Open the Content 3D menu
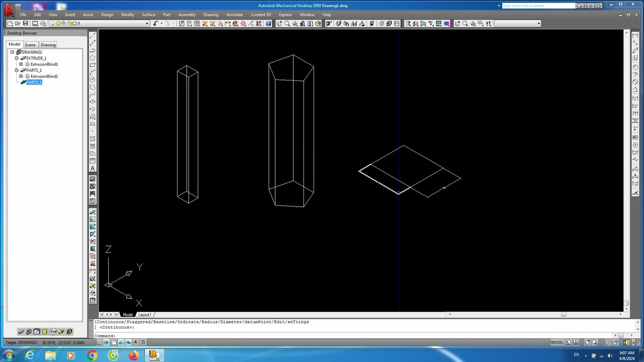This screenshot has height=362, width=644. (261, 15)
